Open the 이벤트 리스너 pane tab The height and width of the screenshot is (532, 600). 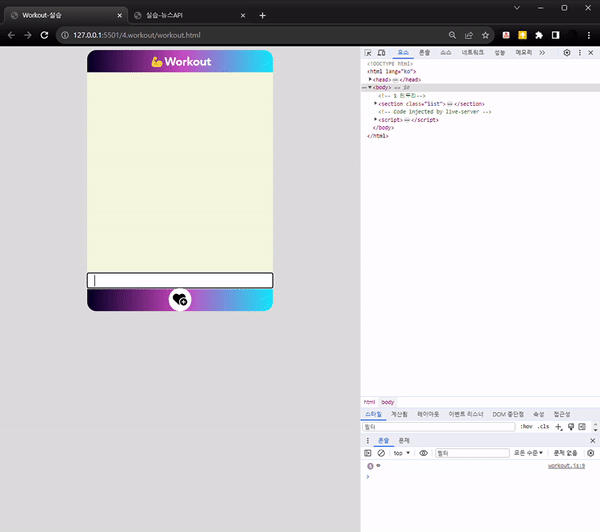466,414
